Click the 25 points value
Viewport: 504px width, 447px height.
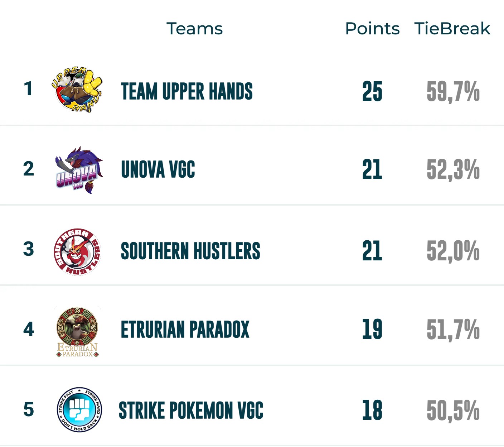click(372, 91)
